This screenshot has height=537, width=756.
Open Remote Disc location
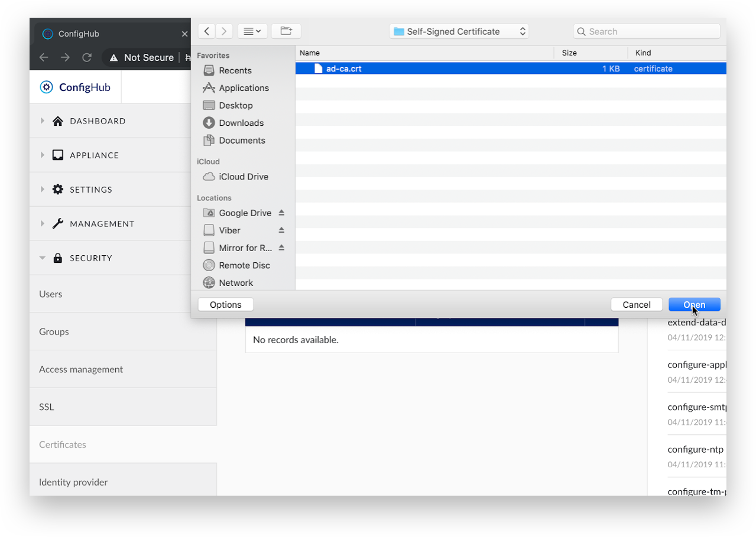point(236,265)
